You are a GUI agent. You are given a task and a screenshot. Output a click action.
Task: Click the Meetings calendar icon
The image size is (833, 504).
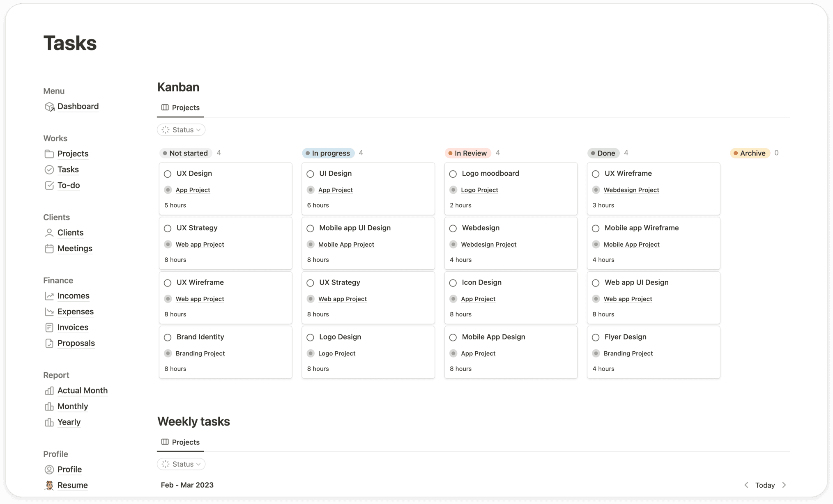pos(49,248)
